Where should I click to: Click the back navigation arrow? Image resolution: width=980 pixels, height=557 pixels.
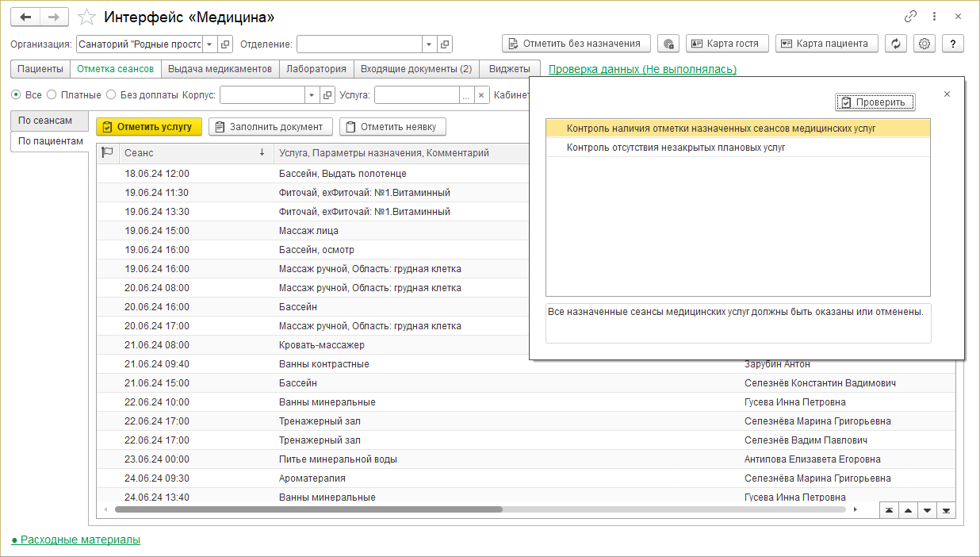tap(25, 17)
